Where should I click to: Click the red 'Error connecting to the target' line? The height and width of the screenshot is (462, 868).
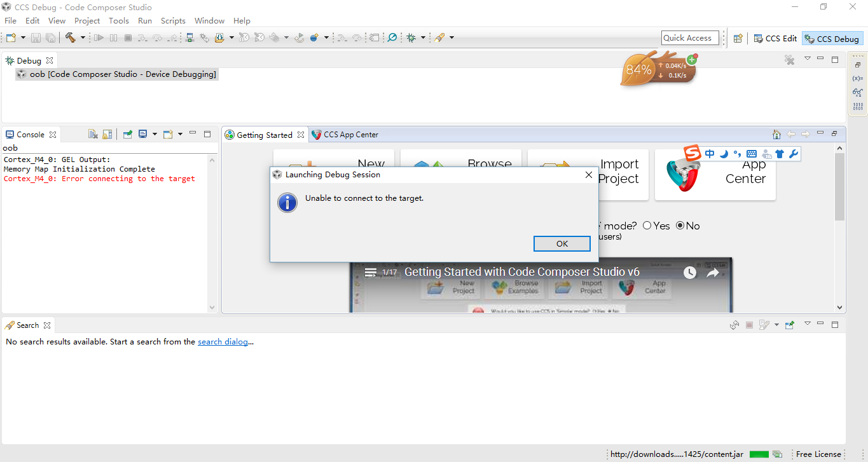[99, 179]
